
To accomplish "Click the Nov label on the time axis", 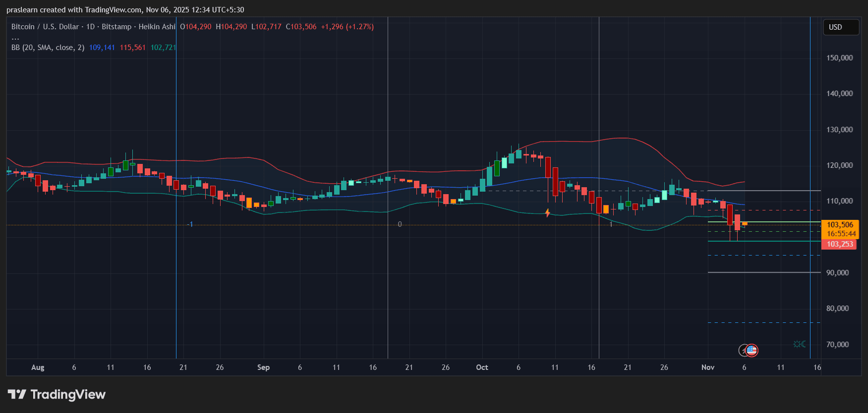I will click(707, 367).
